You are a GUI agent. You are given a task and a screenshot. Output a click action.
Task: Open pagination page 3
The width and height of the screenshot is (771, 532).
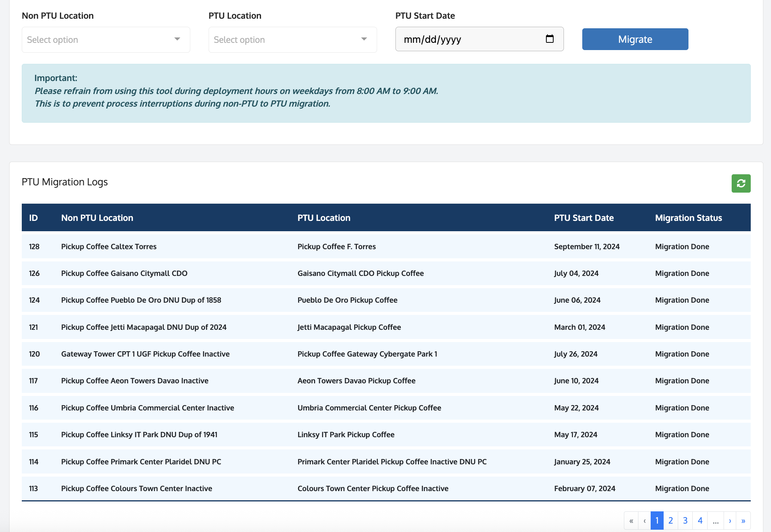point(685,521)
